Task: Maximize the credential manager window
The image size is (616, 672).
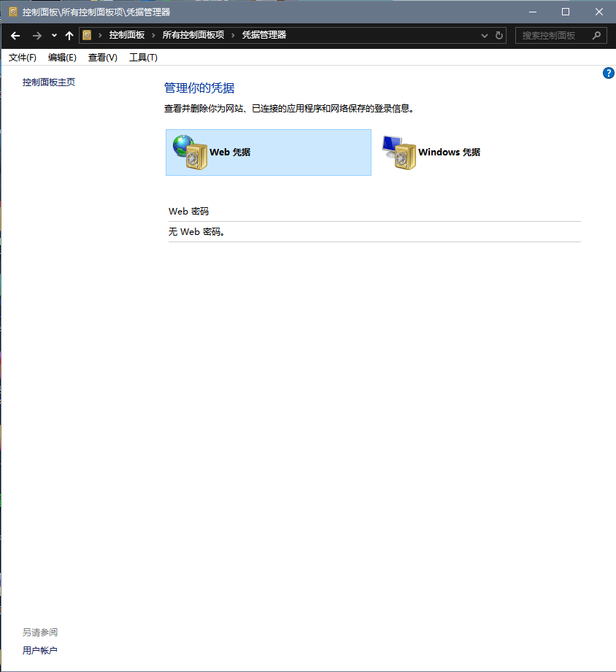Action: pyautogui.click(x=566, y=12)
